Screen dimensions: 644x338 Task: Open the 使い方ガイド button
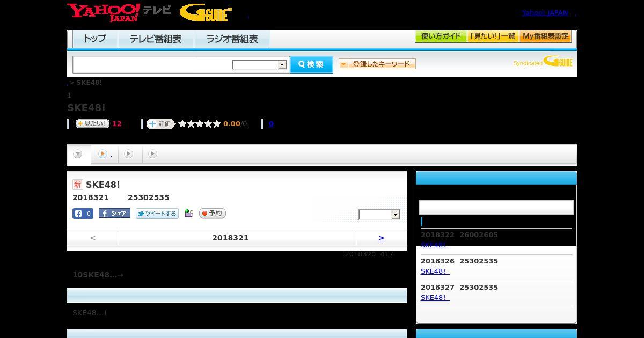pos(441,36)
